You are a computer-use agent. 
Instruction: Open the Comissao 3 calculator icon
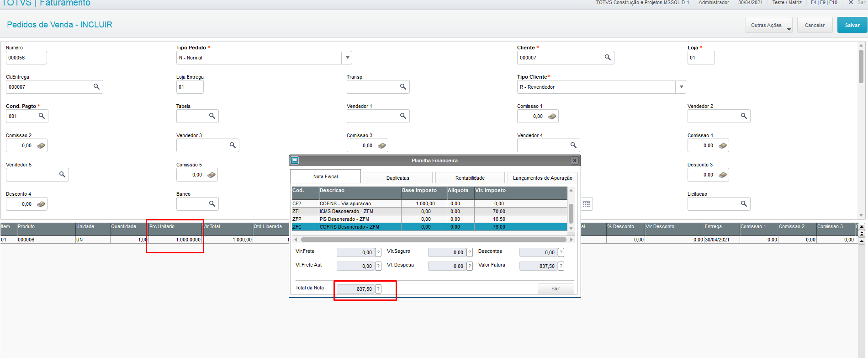pyautogui.click(x=382, y=146)
